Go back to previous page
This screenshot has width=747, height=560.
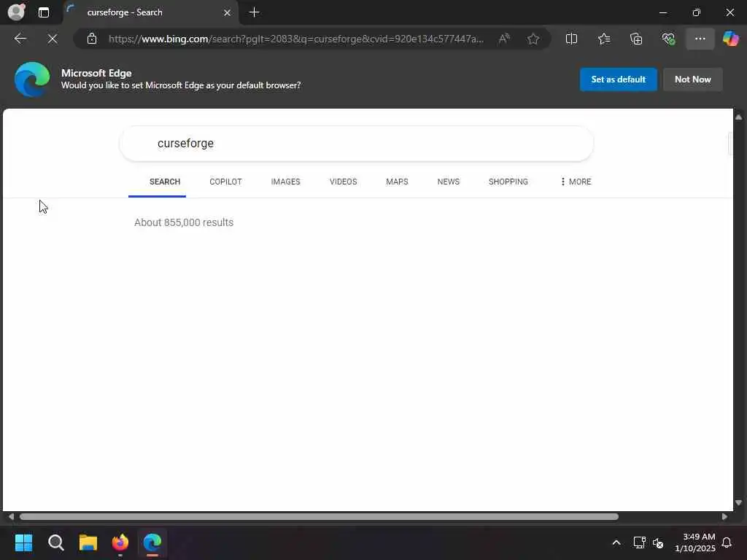(20, 39)
